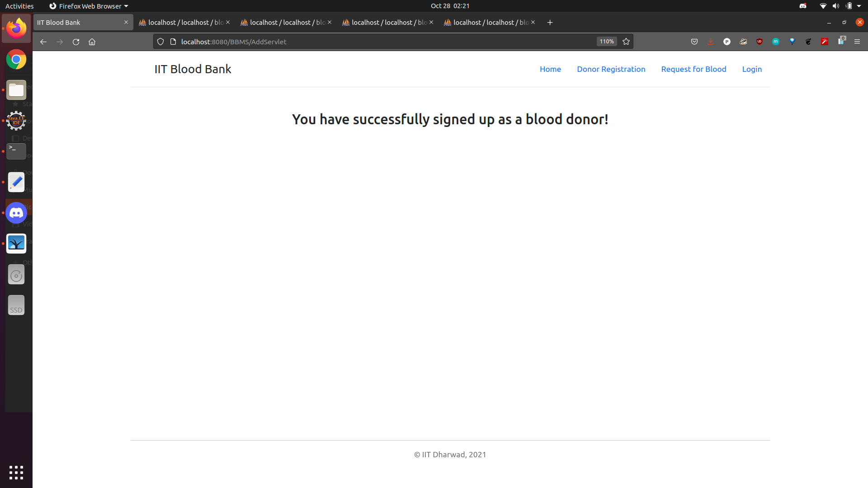Click the first open browser tab
This screenshot has width=868, height=488.
[x=84, y=22]
